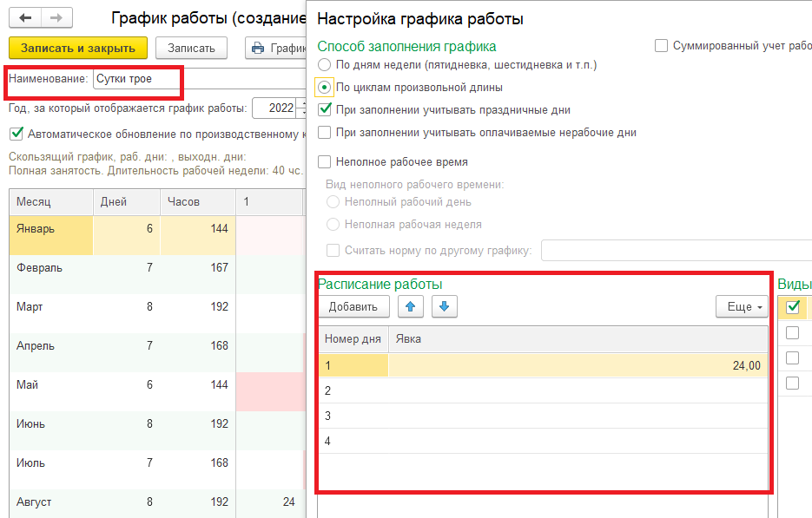Select 'По циклам произвольной длины' option
The height and width of the screenshot is (518, 812).
(325, 88)
